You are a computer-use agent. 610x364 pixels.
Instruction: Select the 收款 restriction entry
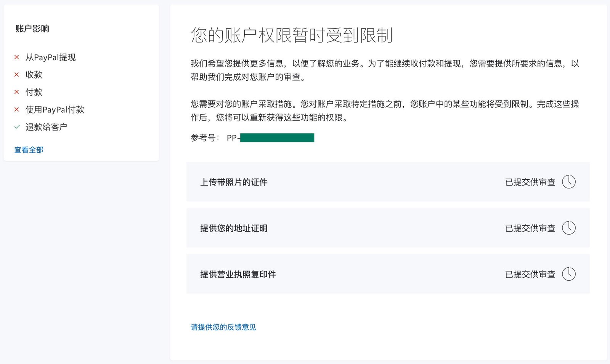(33, 75)
